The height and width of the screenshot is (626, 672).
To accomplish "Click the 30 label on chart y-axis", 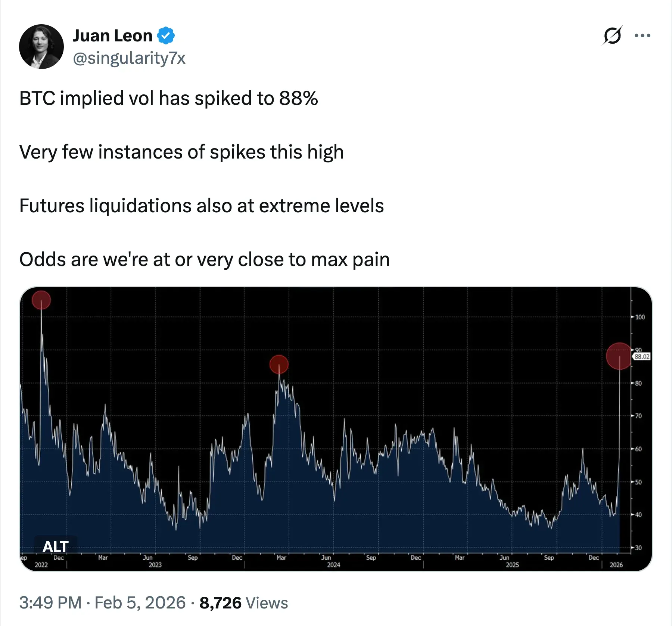I will pos(638,548).
